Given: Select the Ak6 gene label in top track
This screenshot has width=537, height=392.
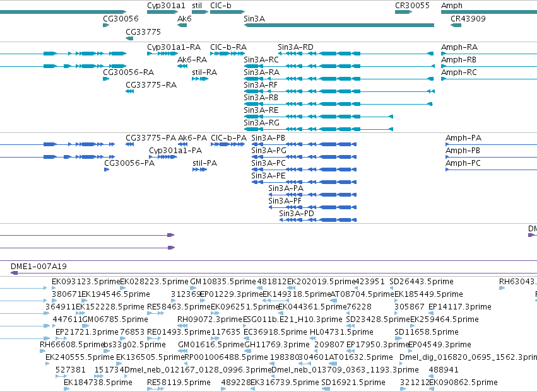Looking at the screenshot, I should tap(184, 18).
